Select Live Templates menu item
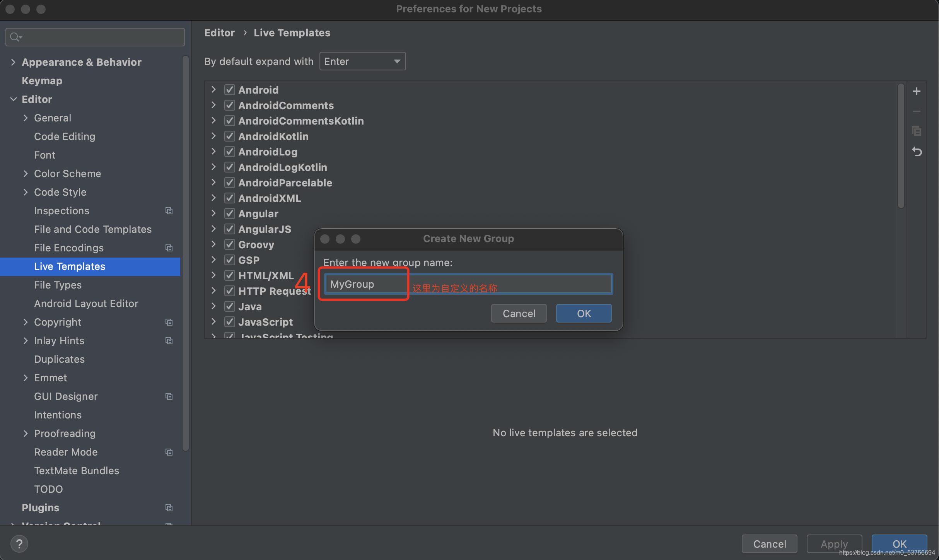This screenshot has height=560, width=939. click(x=69, y=266)
